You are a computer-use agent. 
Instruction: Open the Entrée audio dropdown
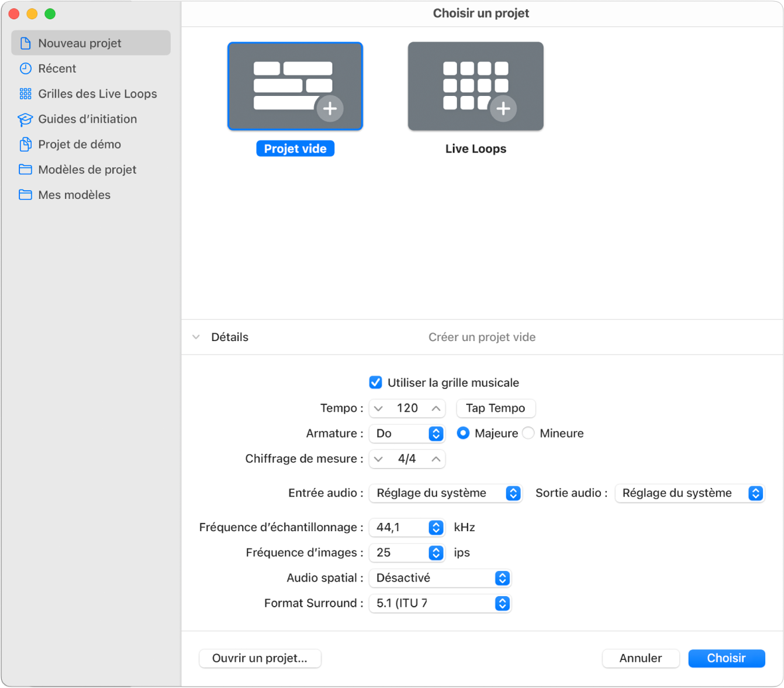(x=445, y=493)
